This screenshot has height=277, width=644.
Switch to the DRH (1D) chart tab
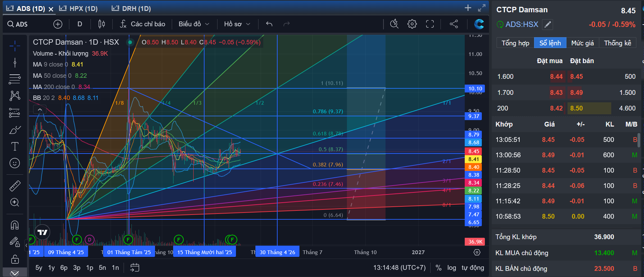(131, 9)
